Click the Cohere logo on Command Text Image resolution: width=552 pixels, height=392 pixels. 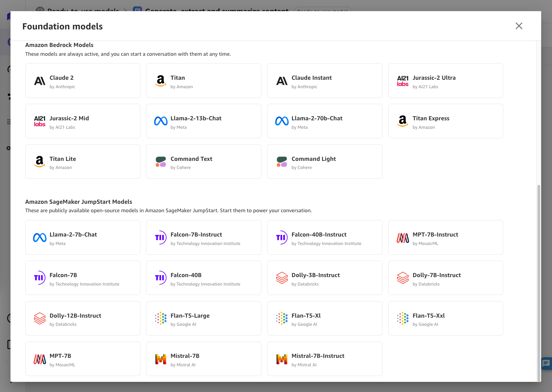(161, 162)
